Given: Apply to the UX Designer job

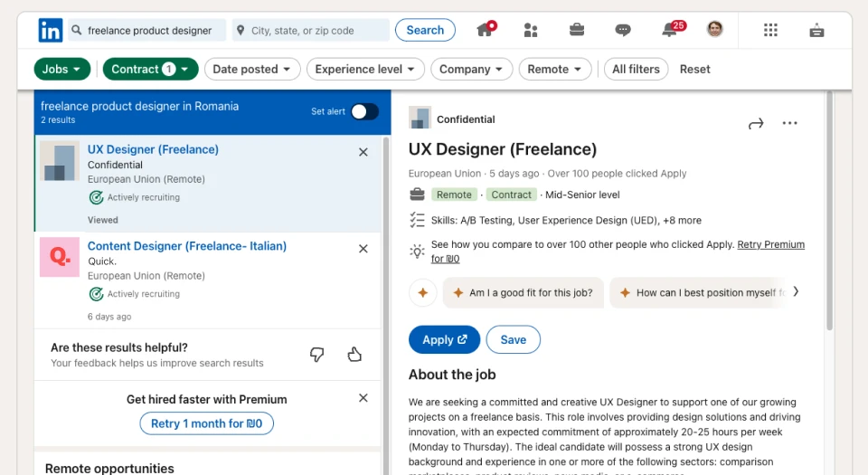Looking at the screenshot, I should (x=445, y=339).
